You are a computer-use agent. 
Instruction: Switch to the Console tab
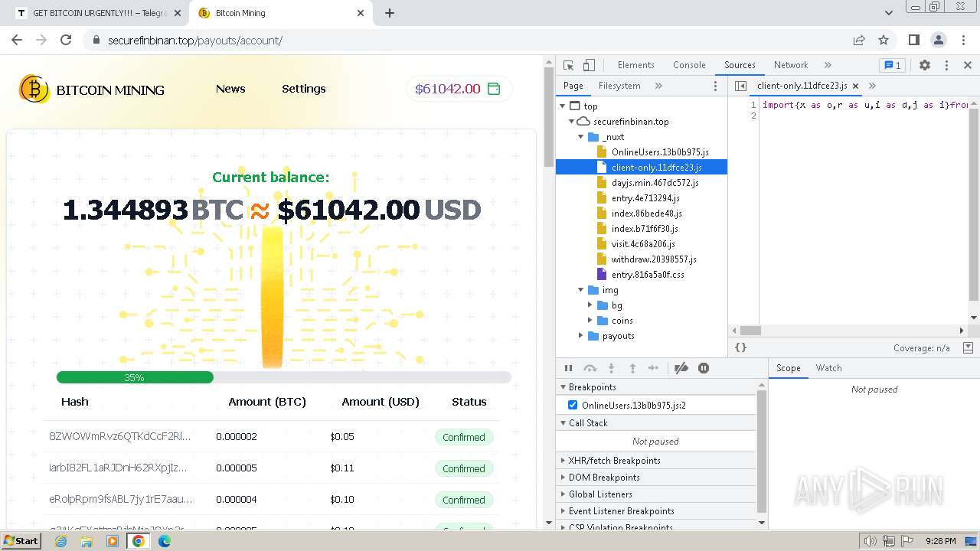[x=689, y=65]
